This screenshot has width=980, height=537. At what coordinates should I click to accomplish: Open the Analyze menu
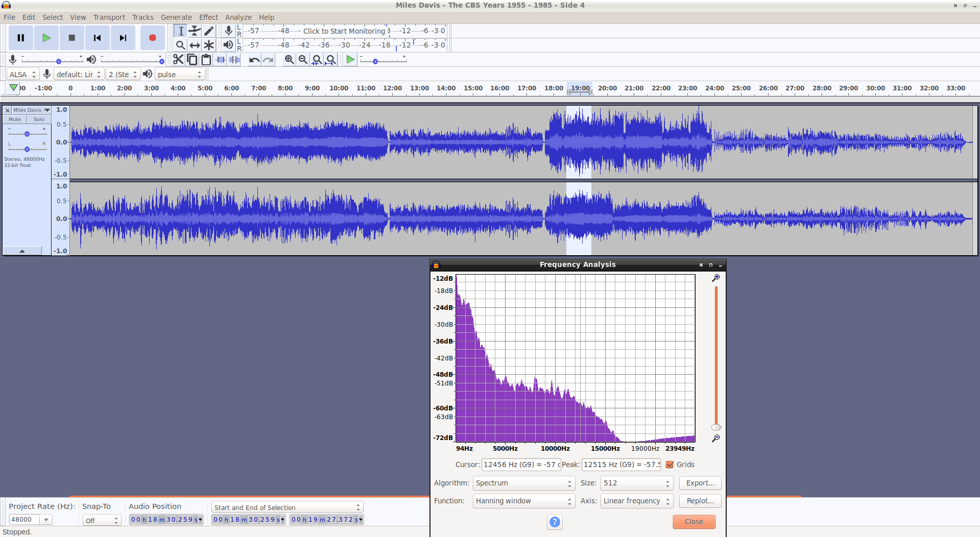point(238,17)
